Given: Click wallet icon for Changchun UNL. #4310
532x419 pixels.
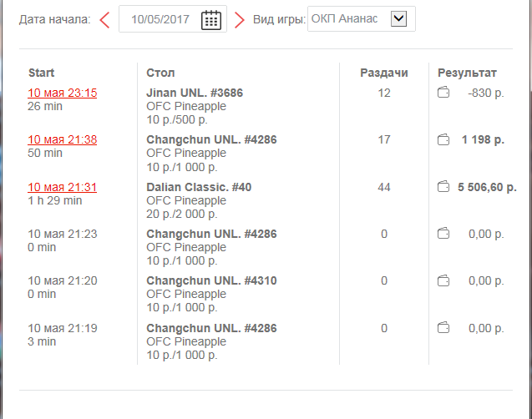Looking at the screenshot, I should (x=444, y=281).
